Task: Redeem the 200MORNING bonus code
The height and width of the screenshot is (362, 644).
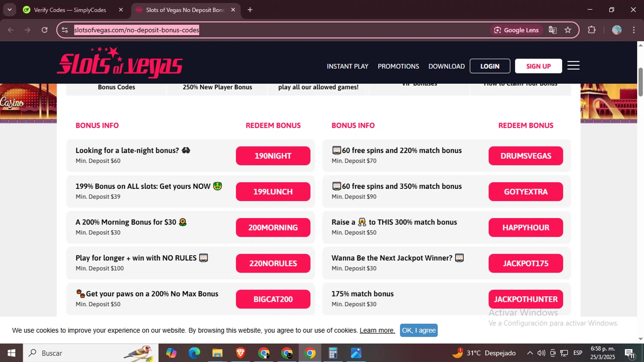Action: tap(273, 228)
